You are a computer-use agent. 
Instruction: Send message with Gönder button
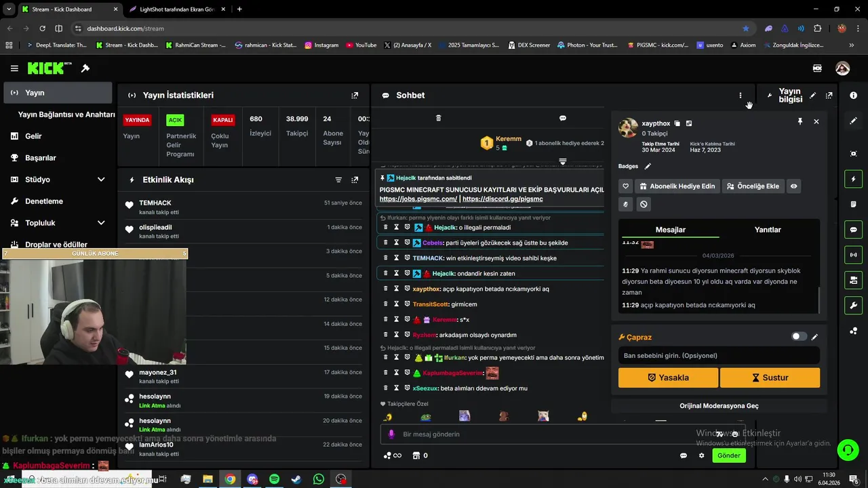[729, 455]
